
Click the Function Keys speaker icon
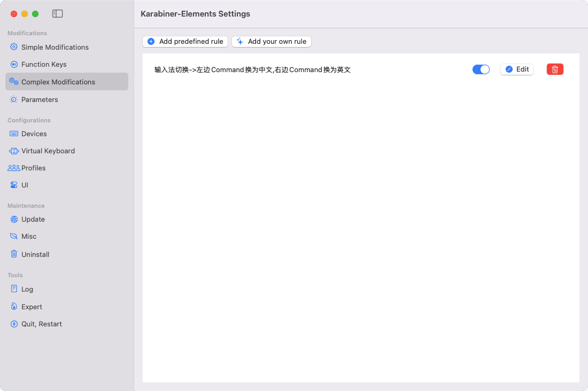point(14,64)
